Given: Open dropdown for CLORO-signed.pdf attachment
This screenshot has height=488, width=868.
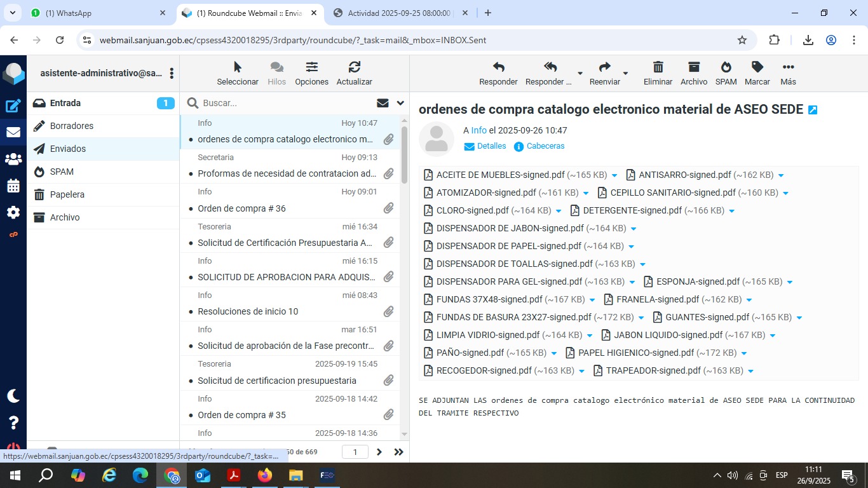Looking at the screenshot, I should tap(559, 211).
